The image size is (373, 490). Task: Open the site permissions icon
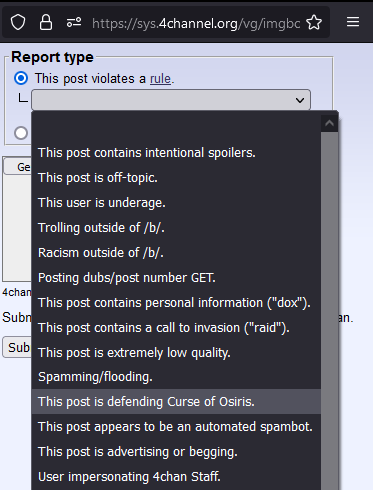[74, 23]
